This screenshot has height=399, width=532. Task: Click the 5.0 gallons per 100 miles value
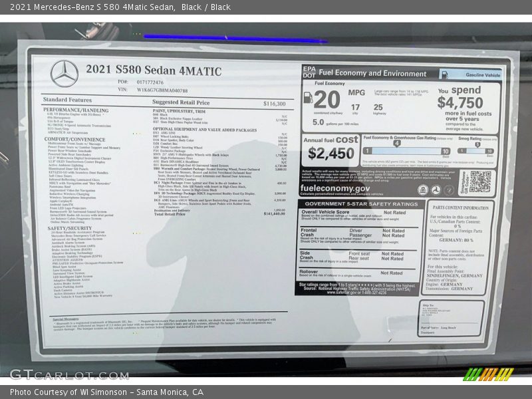(x=318, y=122)
